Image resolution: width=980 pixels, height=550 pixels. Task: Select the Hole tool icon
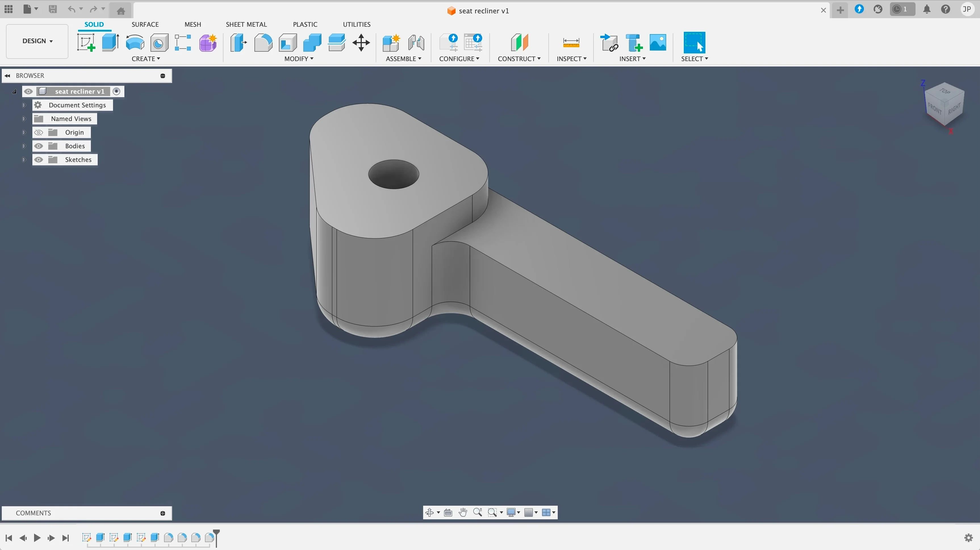159,42
